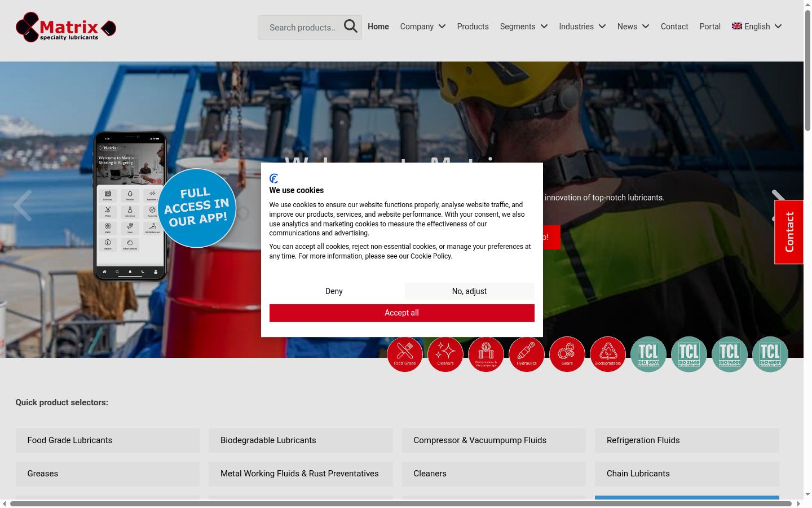This screenshot has height=508, width=812.
Task: Open the Food Grade round icon
Action: [405, 354]
